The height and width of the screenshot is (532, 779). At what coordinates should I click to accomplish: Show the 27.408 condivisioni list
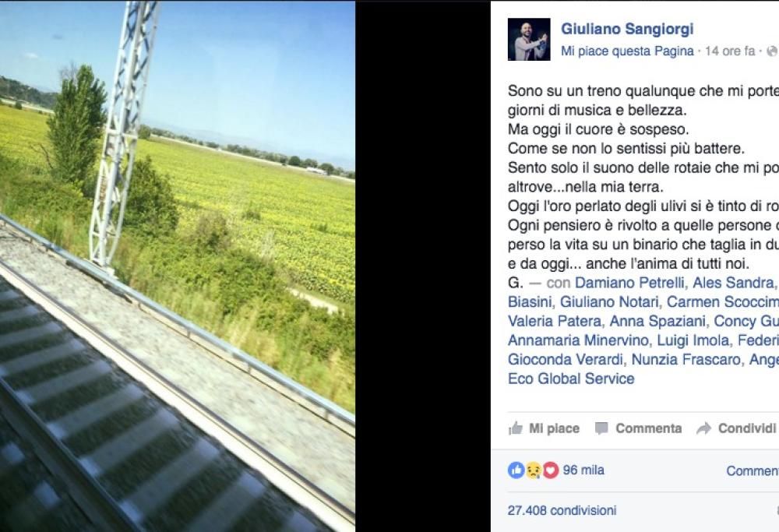[562, 510]
